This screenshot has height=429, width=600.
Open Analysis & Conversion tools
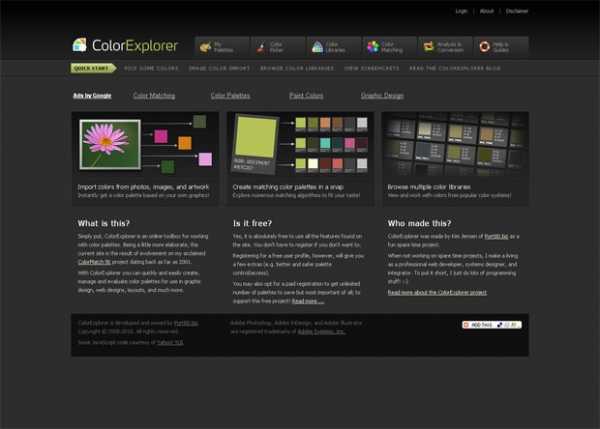click(441, 46)
